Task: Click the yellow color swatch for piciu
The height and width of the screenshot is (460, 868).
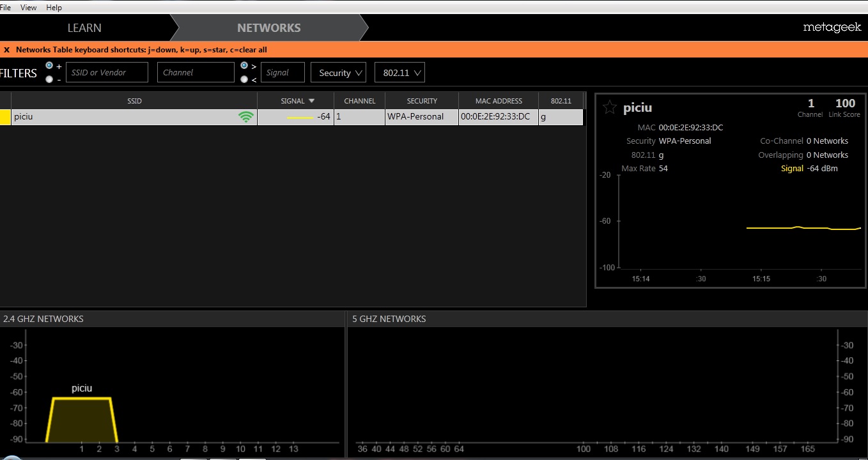Action: 5,117
